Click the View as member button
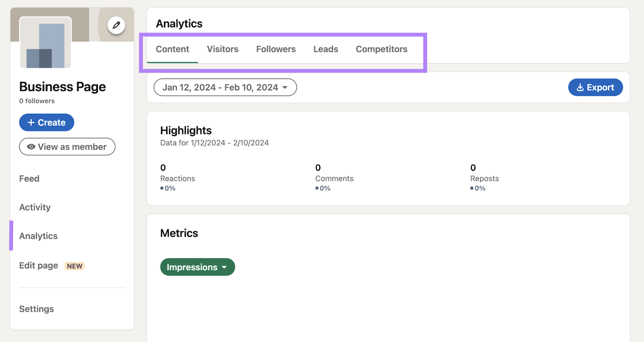The width and height of the screenshot is (644, 342). click(x=67, y=147)
